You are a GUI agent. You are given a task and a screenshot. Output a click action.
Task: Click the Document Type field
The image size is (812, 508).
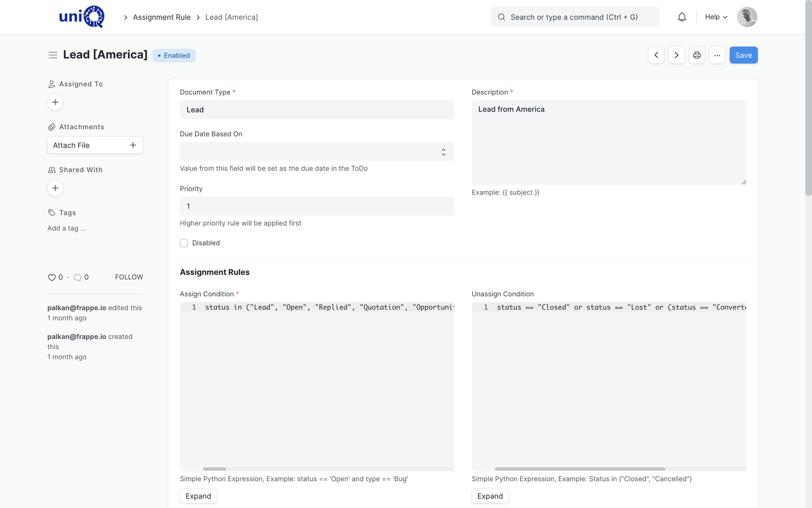coord(317,110)
